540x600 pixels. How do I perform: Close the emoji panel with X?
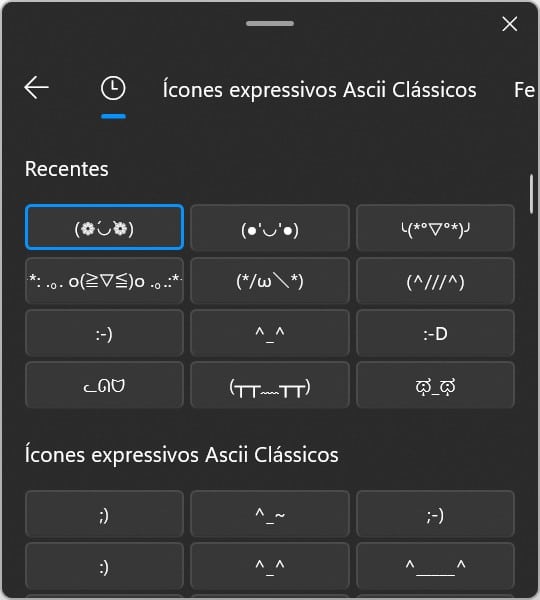pyautogui.click(x=509, y=24)
